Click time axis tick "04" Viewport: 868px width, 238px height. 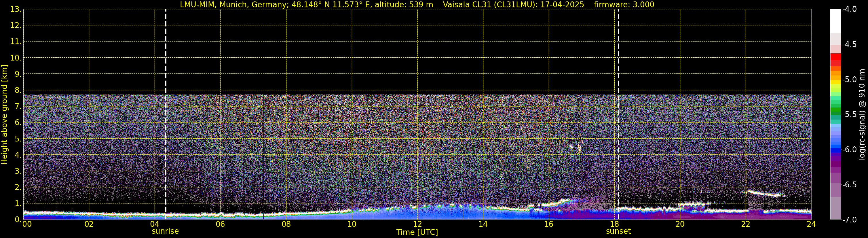[x=155, y=224]
